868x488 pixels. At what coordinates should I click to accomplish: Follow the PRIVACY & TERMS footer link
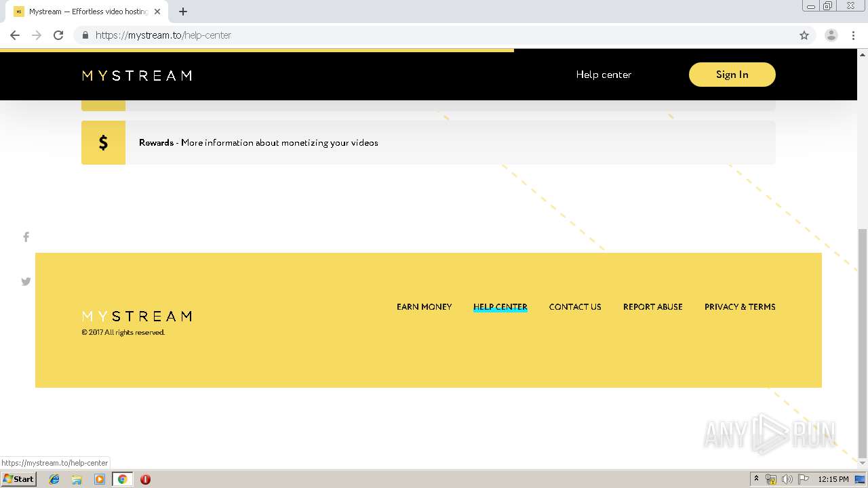(x=740, y=307)
